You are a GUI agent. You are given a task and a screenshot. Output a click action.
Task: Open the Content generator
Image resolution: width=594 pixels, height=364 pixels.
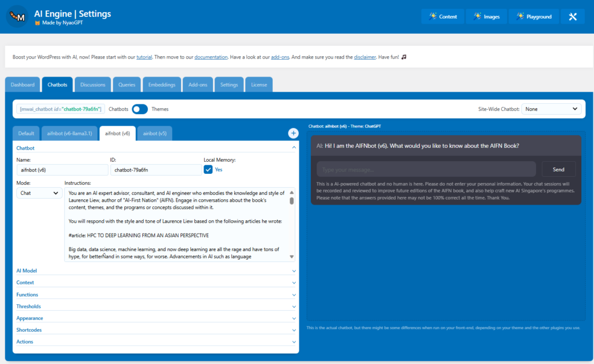(443, 17)
